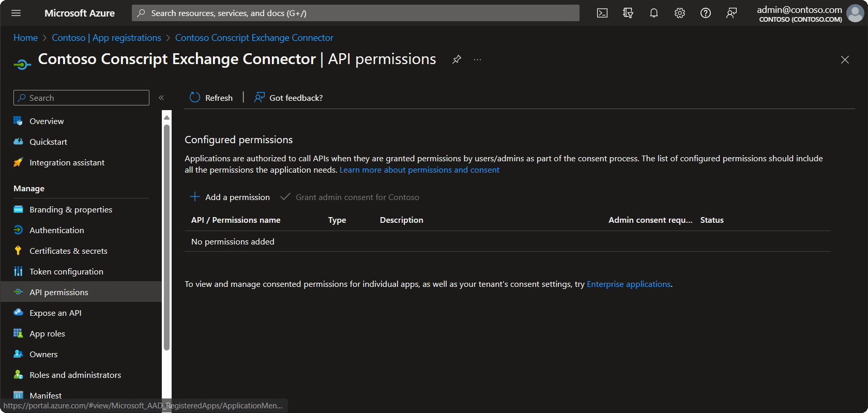The image size is (868, 413).
Task: Click Got feedback? label
Action: click(x=296, y=98)
